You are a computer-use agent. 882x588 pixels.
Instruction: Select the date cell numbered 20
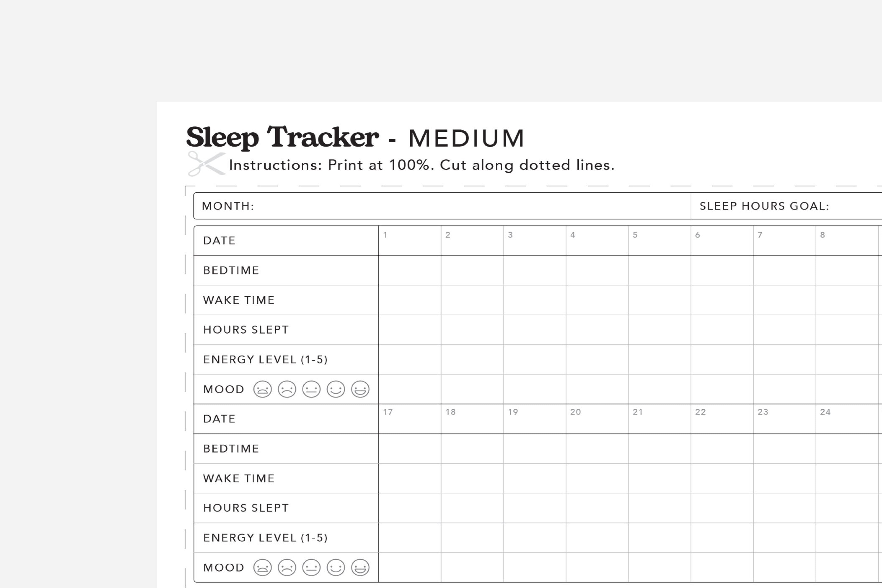(597, 419)
